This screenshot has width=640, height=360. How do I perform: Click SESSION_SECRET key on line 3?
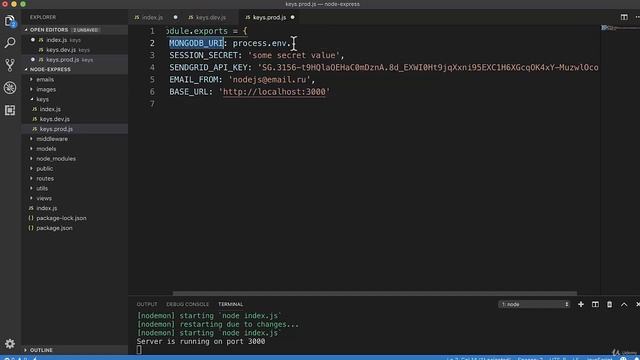tap(204, 56)
